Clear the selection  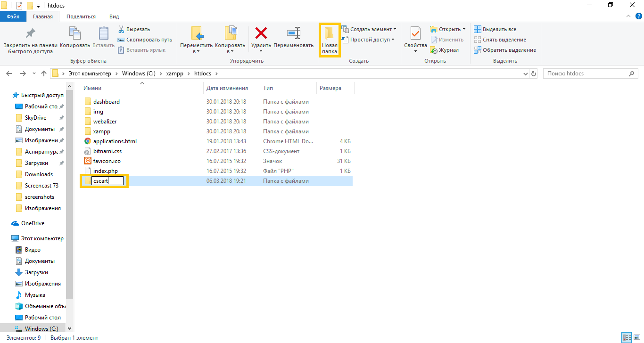(500, 40)
